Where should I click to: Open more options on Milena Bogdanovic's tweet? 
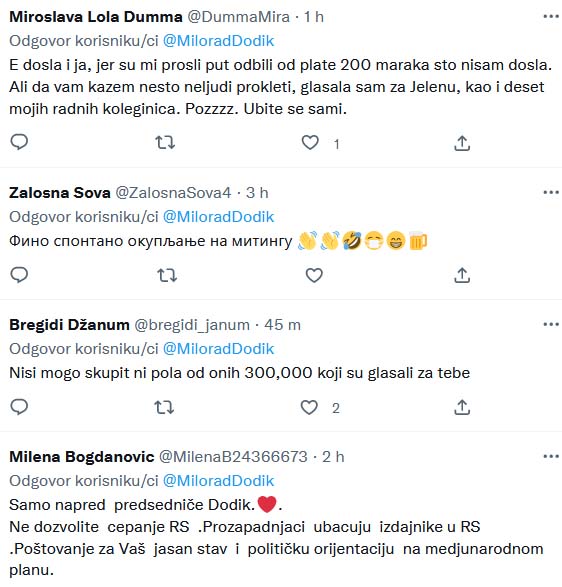tap(551, 456)
